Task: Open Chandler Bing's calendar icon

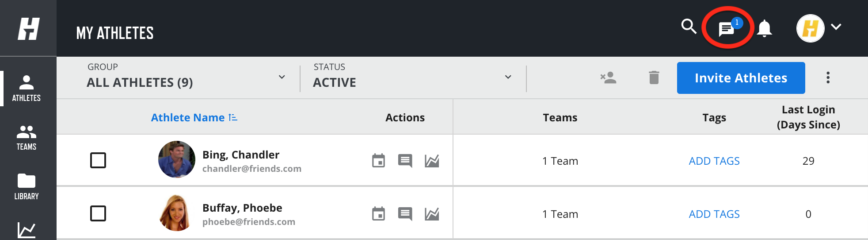Action: click(378, 160)
